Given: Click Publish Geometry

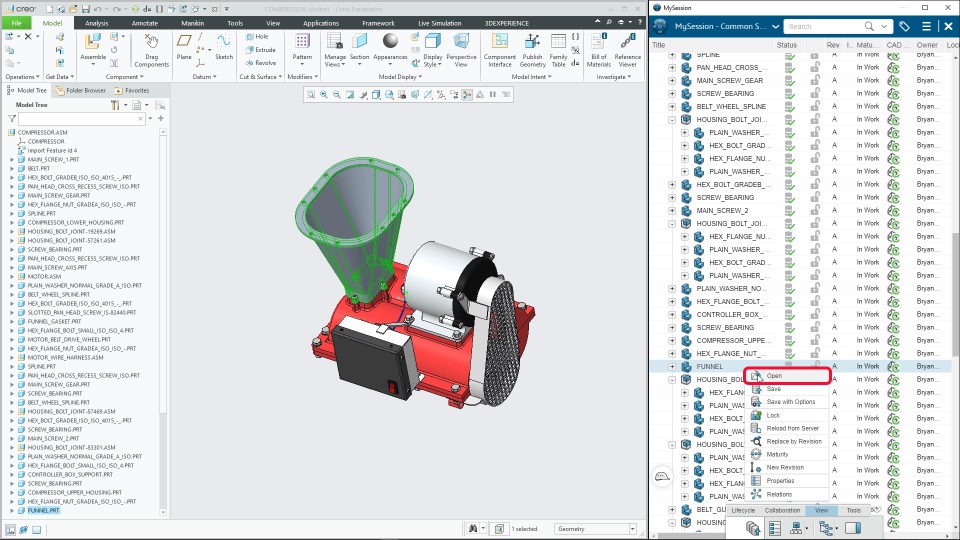Looking at the screenshot, I should pyautogui.click(x=532, y=50).
